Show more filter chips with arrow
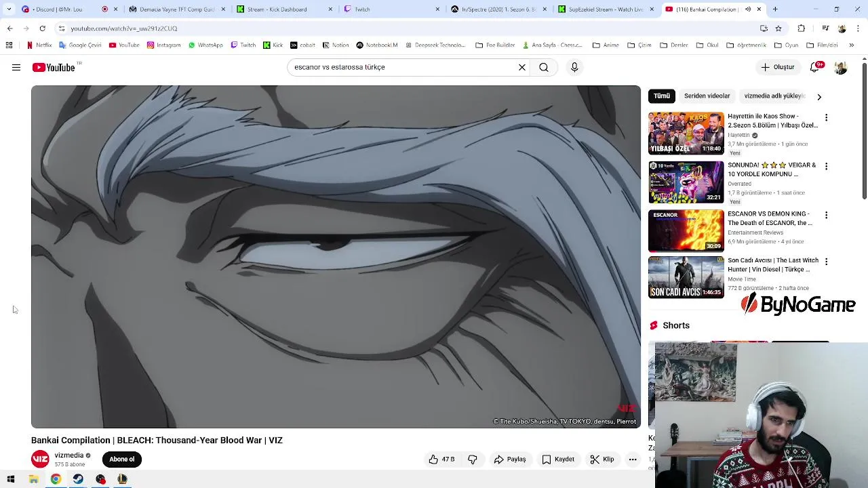The image size is (868, 488). [819, 97]
